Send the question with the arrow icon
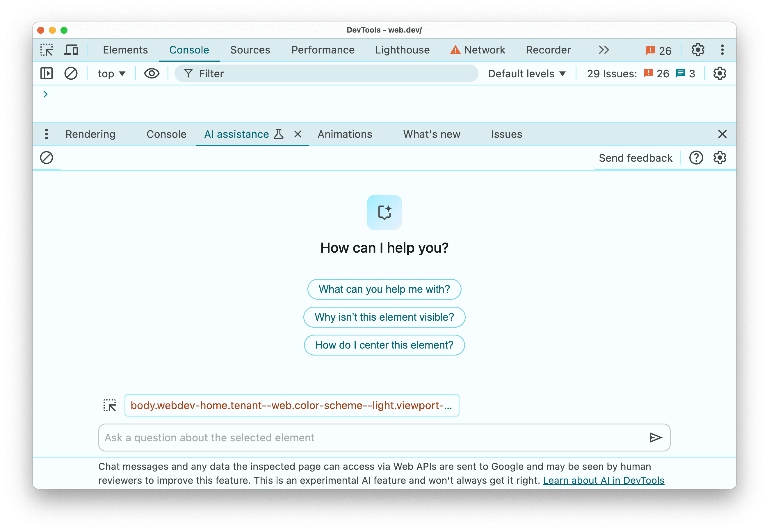This screenshot has width=769, height=532. coord(655,438)
